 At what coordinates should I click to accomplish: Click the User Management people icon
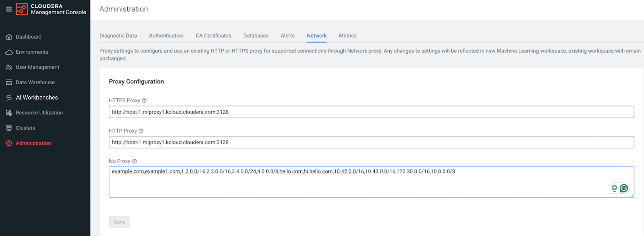click(9, 67)
